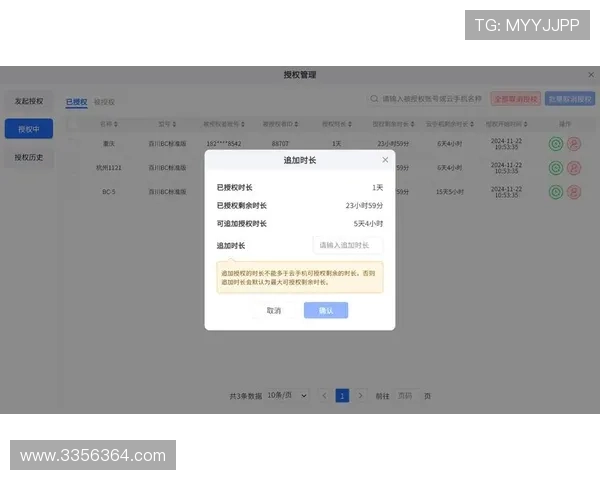Click green add-duration icon in 重庆 row
Viewport: 600px width, 480px height.
click(x=556, y=144)
